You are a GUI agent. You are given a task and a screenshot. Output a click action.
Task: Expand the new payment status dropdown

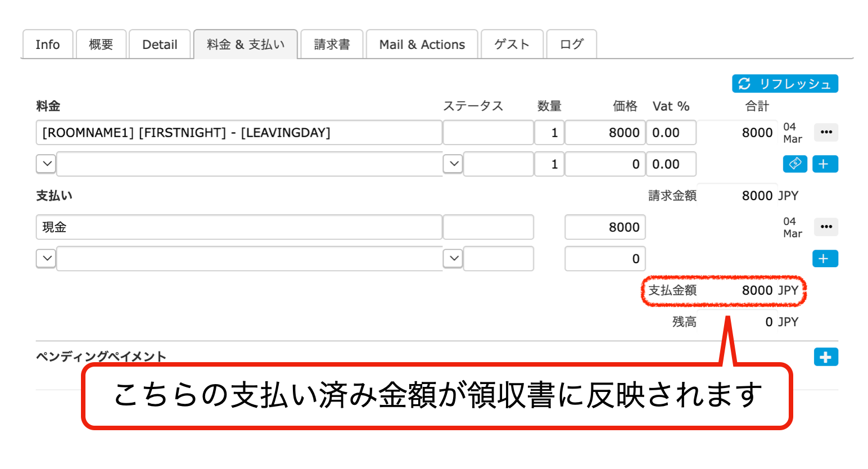453,259
